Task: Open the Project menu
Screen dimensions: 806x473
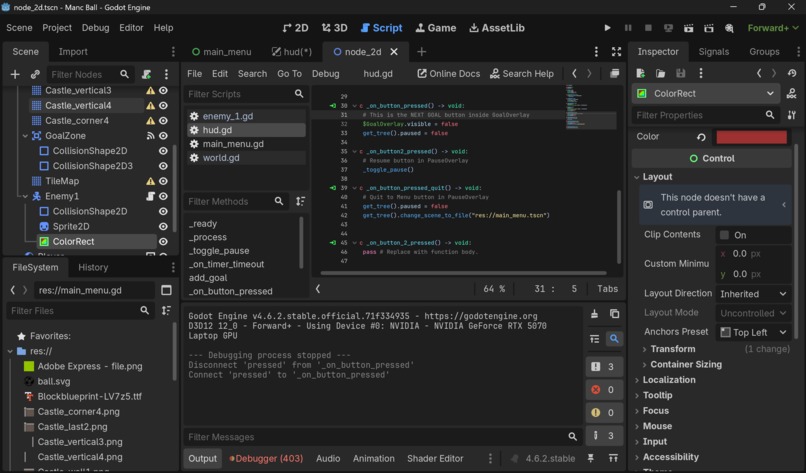Action: [57, 28]
